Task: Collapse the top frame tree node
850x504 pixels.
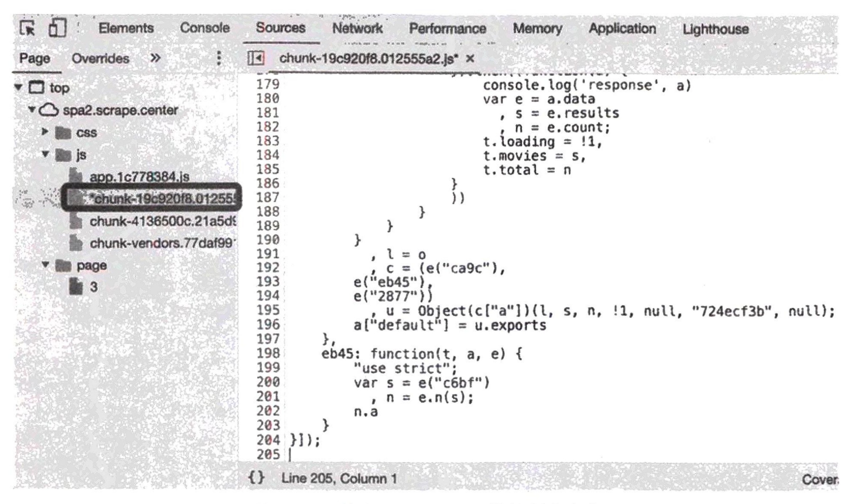Action: point(18,87)
